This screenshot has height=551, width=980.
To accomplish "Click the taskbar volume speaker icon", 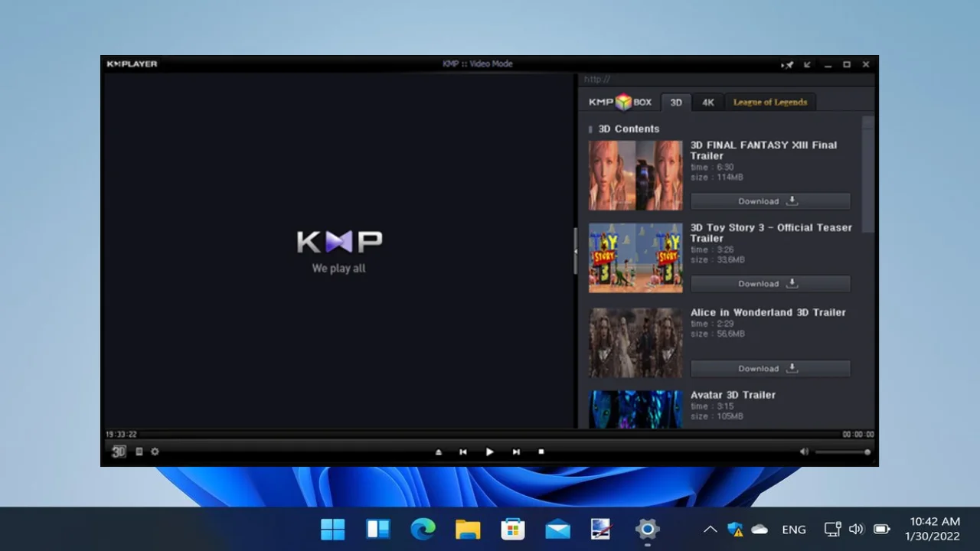I will click(x=856, y=530).
